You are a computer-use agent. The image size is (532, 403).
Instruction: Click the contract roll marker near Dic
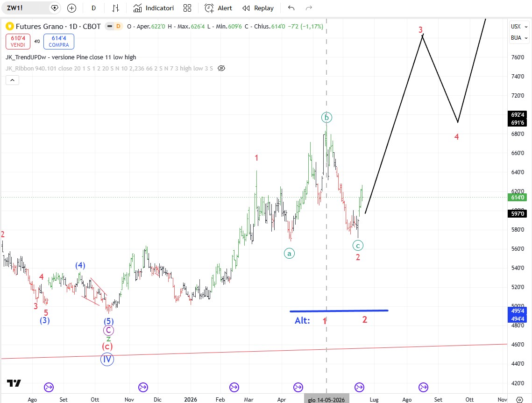143,387
